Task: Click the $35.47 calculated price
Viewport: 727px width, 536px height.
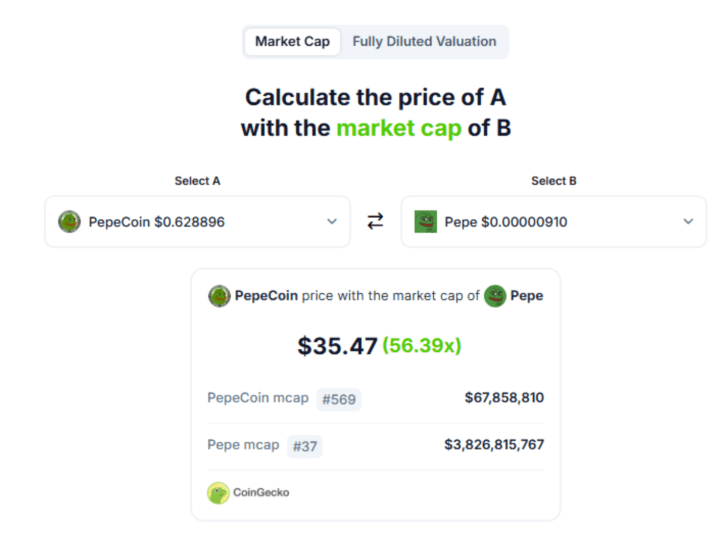Action: [337, 346]
